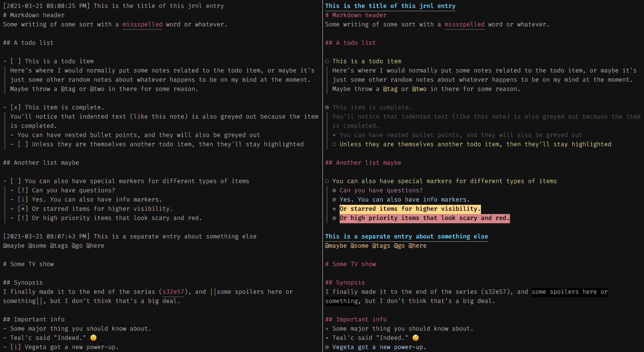Select the star icon before the starred items line
Image resolution: width=644 pixels, height=352 pixels.
334,209
